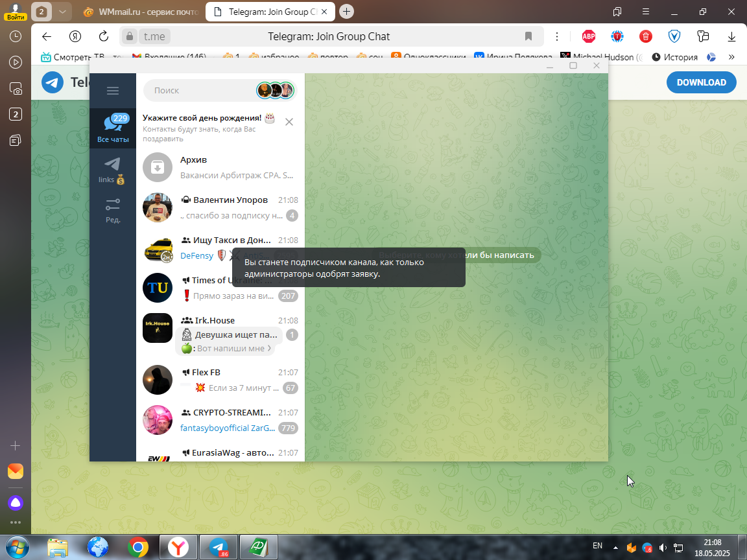Select the 'Все чаты' folder
Viewport: 747px width, 560px height.
tap(113, 128)
